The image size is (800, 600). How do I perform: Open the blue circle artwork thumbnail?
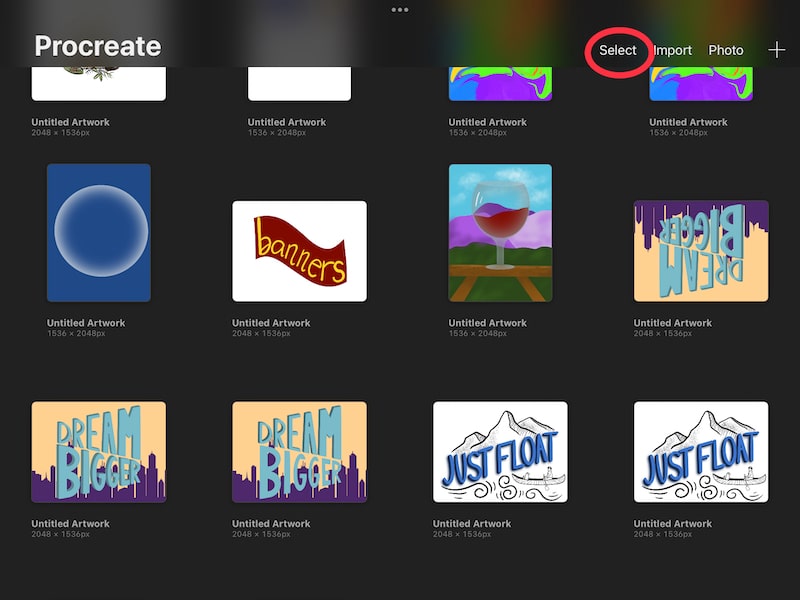[98, 233]
